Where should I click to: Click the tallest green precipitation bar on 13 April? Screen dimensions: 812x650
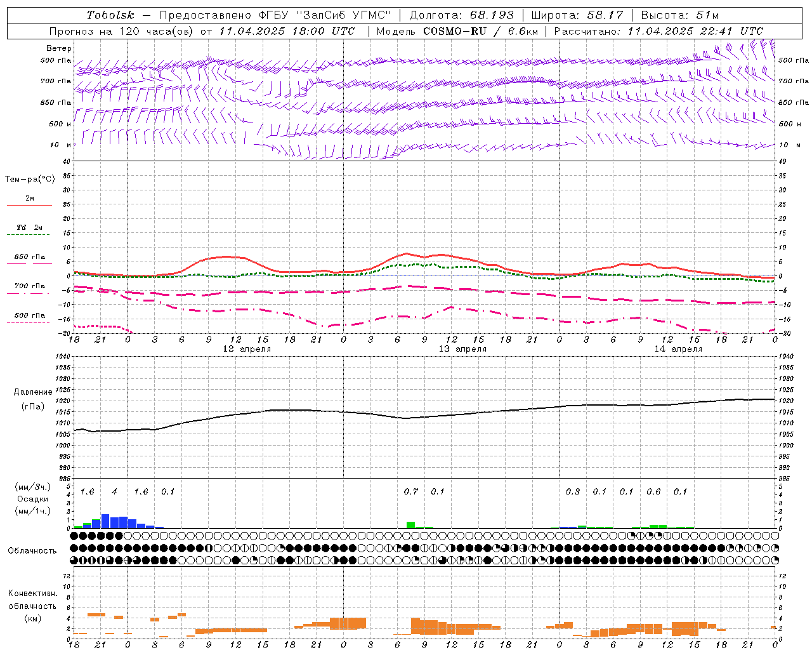pyautogui.click(x=411, y=525)
